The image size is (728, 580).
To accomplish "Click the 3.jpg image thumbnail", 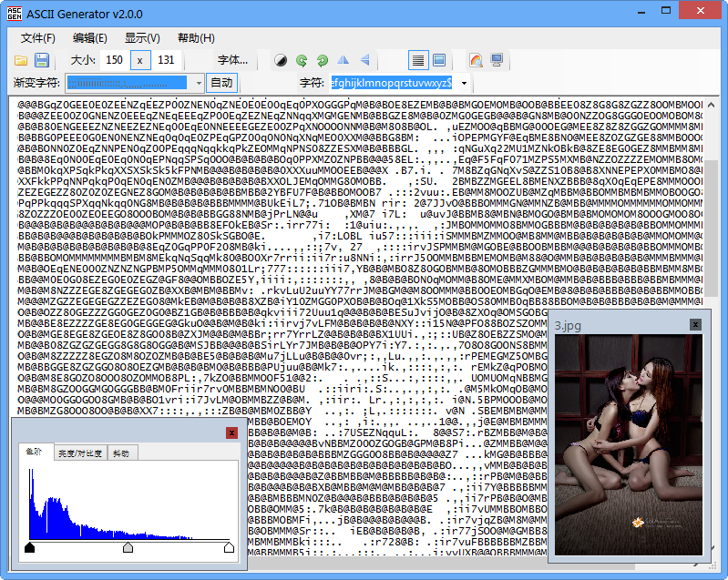I will coord(628,444).
